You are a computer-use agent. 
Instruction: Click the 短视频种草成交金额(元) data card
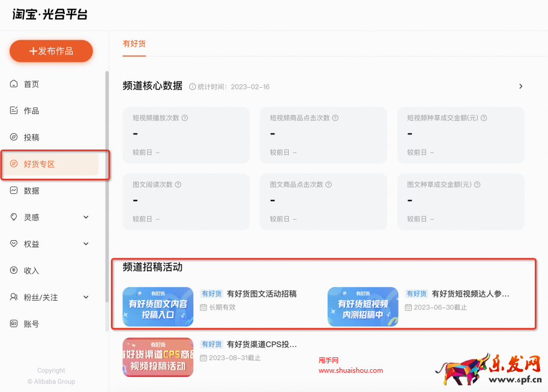(460, 135)
